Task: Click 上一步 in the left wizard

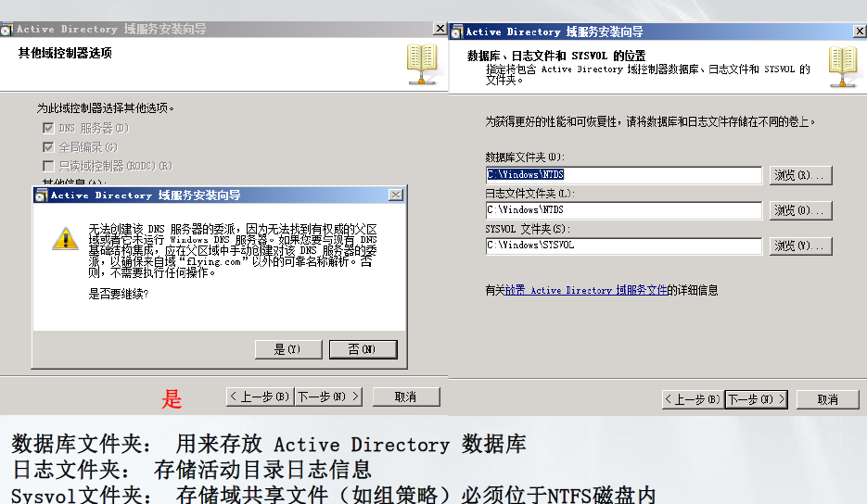Action: tap(260, 397)
